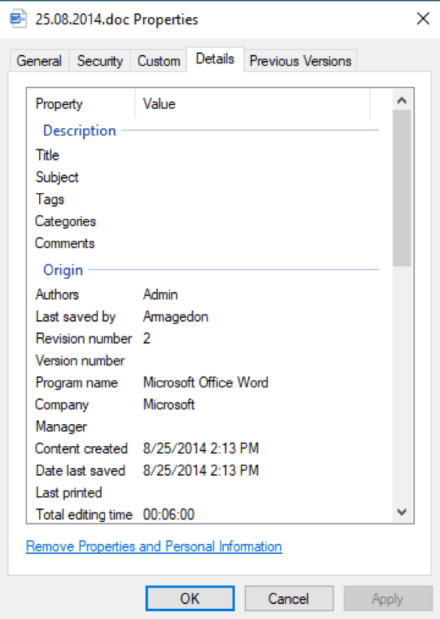Select the Authors row showing Admin

[x=207, y=294]
